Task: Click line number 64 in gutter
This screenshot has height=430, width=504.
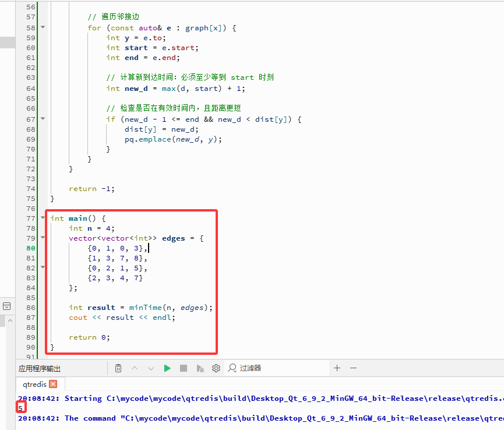Action: click(31, 89)
